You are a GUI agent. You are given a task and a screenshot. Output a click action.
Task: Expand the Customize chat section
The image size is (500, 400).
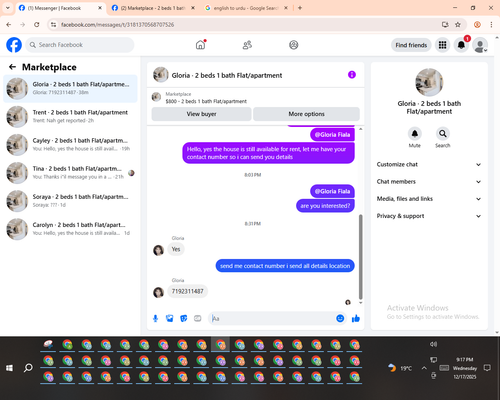pos(429,164)
